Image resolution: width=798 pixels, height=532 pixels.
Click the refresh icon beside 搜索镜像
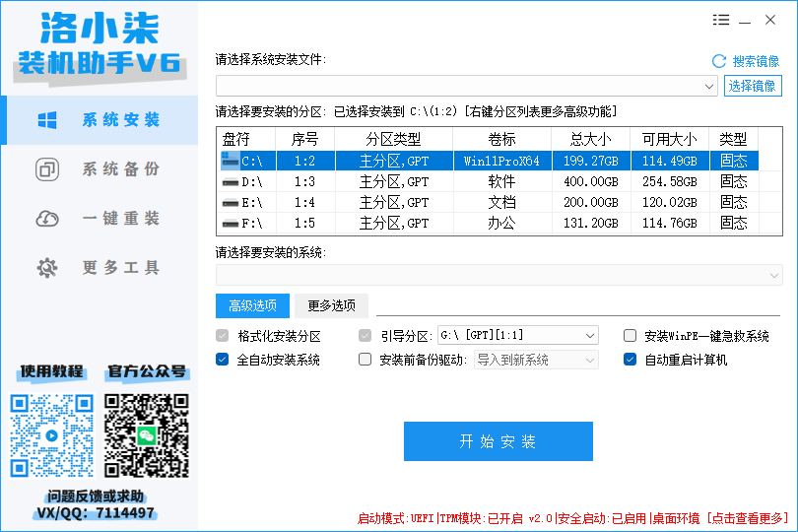[718, 61]
